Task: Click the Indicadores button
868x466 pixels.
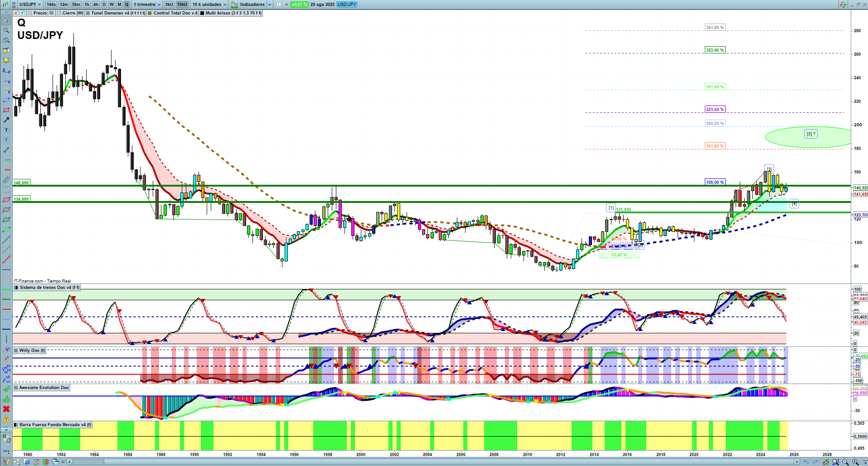Action: 252,5
